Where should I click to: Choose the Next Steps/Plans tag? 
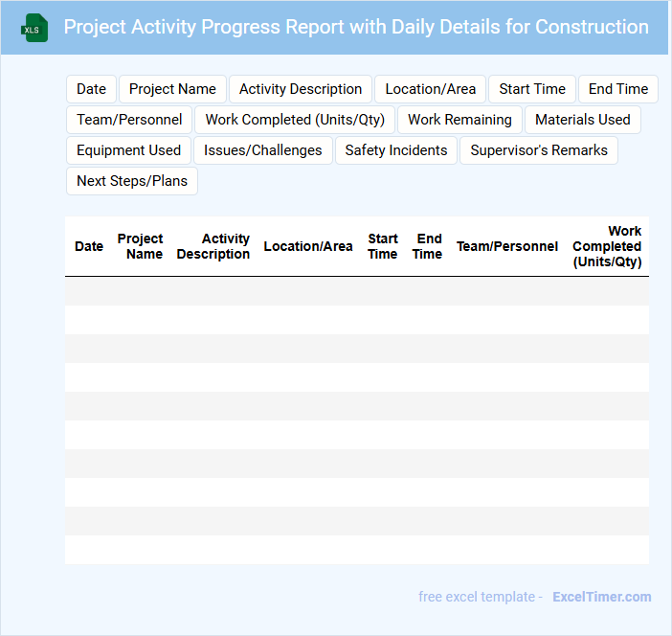tap(132, 181)
